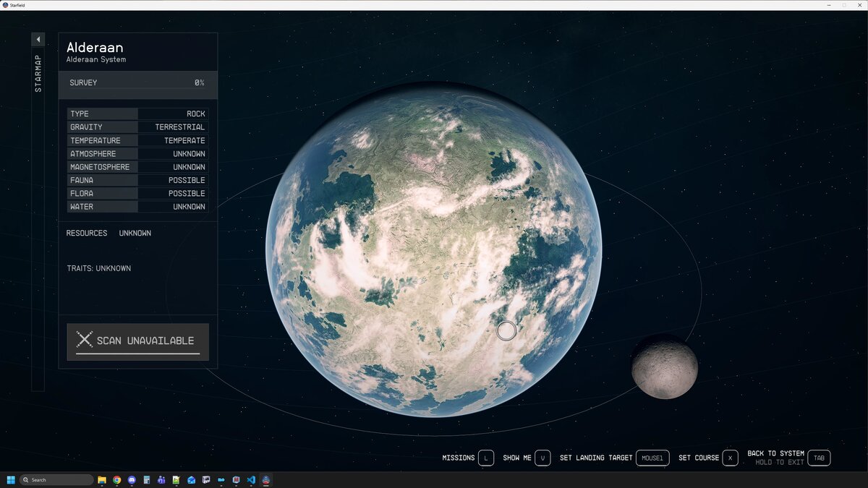868x488 pixels.
Task: Open Visual Studio Code from the taskbar
Action: tap(251, 480)
